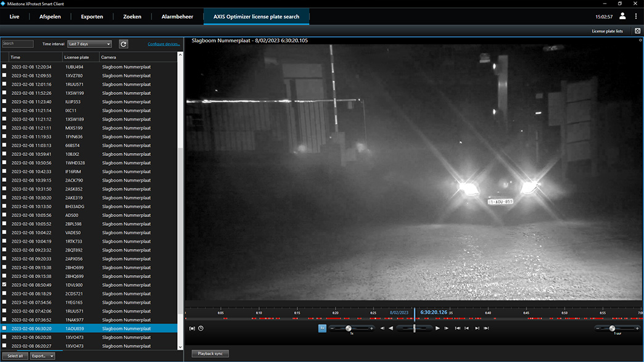
Task: Play video in reverse
Action: [x=391, y=328]
